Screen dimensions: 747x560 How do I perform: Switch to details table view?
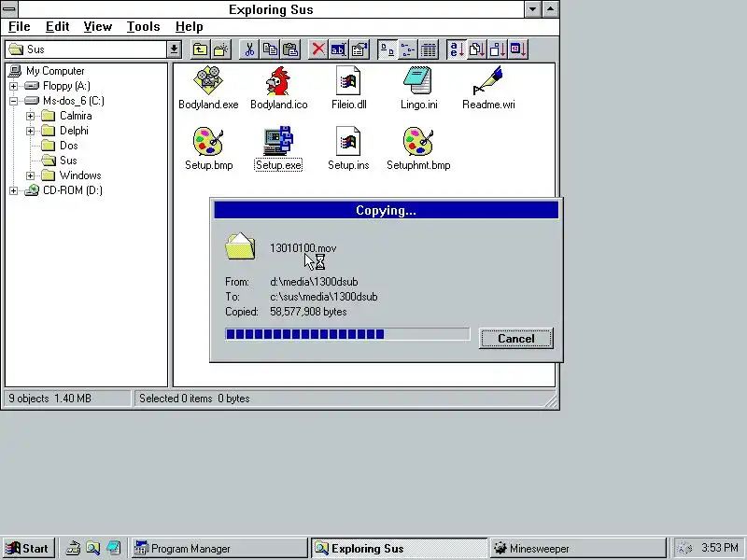429,49
